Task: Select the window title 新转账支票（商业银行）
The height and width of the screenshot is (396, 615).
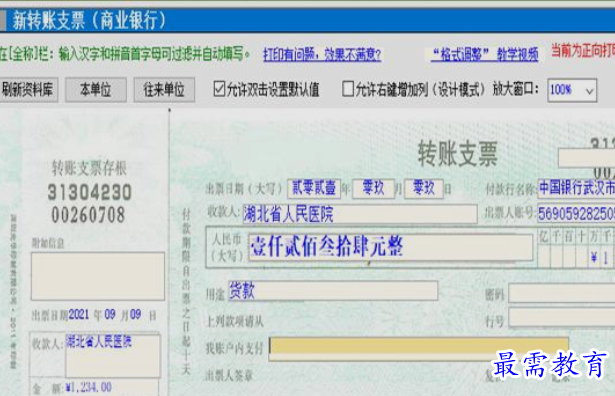Action: point(89,20)
